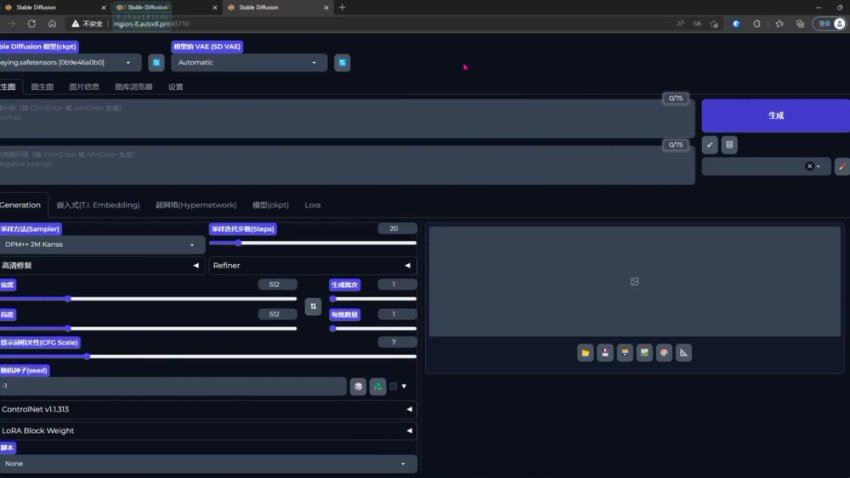850x478 pixels.
Task: Click the third icon below the preview
Action: click(624, 353)
